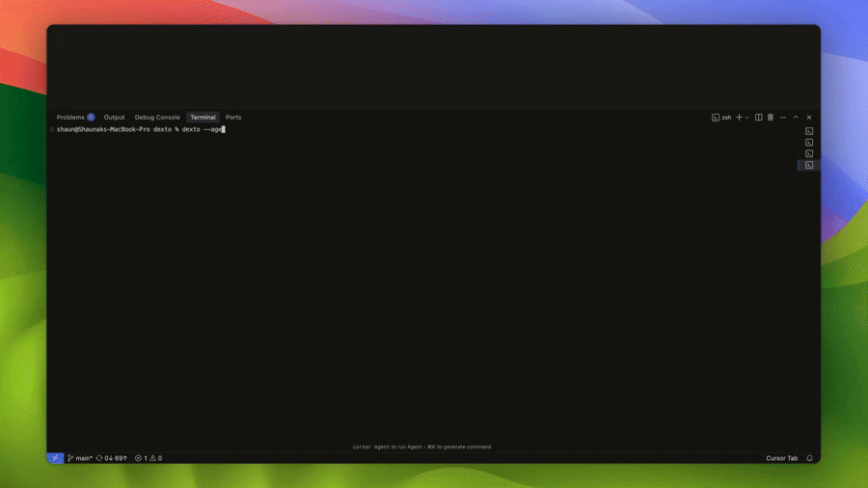This screenshot has height=488, width=868.
Task: Switch to the third terminal instance
Action: [x=809, y=154]
